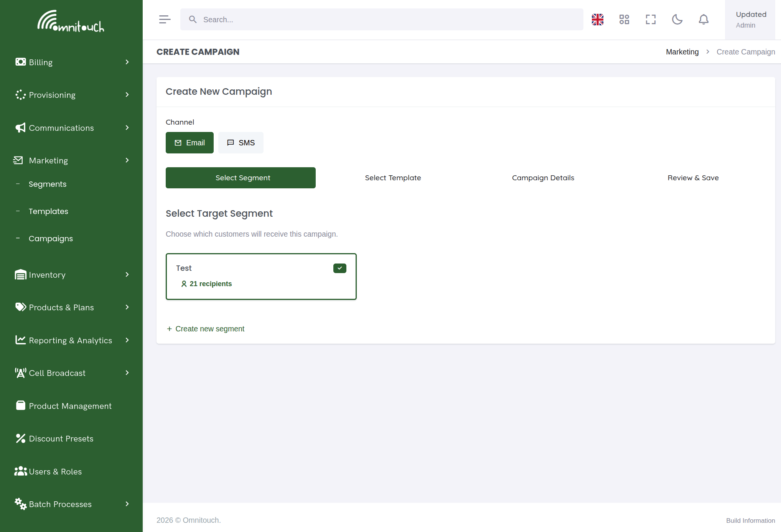This screenshot has height=532, width=781.
Task: Uncheck the Test segment checkmark
Action: 340,268
